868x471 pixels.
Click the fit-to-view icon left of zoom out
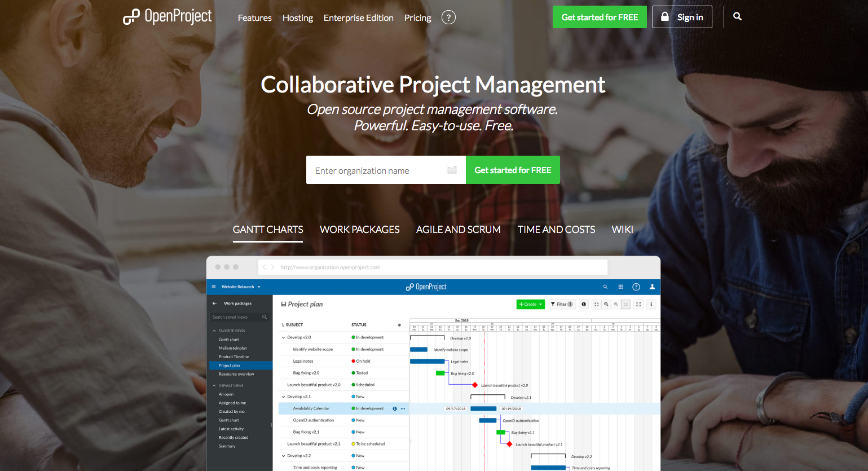(x=596, y=304)
